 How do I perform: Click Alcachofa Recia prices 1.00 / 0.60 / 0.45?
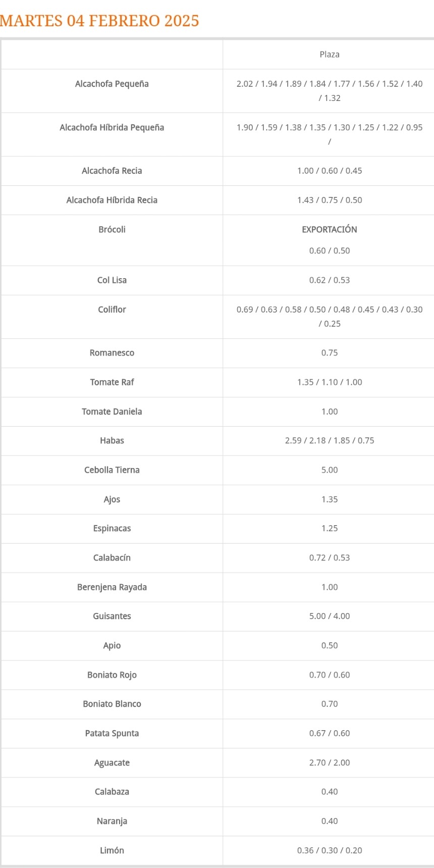(x=330, y=171)
